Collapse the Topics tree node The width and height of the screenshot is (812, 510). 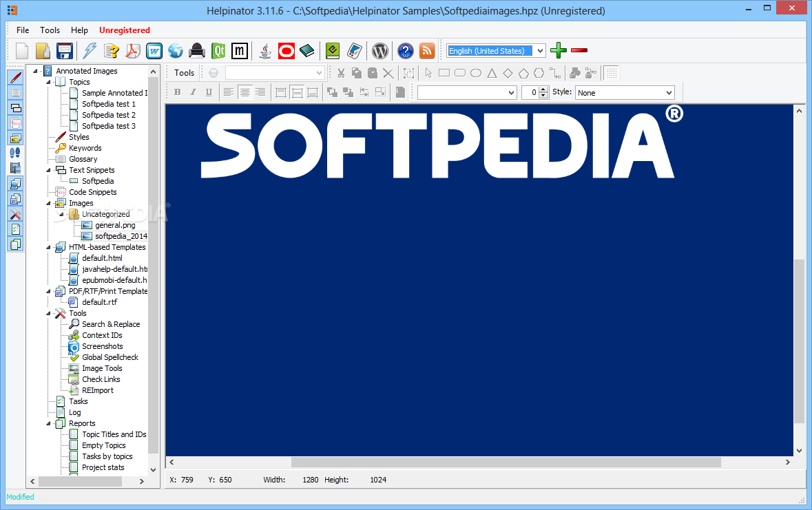pos(49,83)
